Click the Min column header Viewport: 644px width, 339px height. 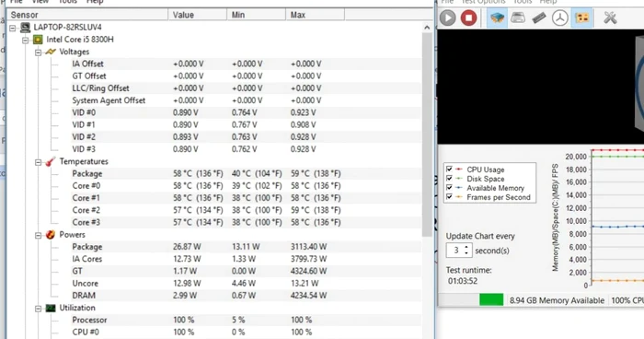pos(256,15)
